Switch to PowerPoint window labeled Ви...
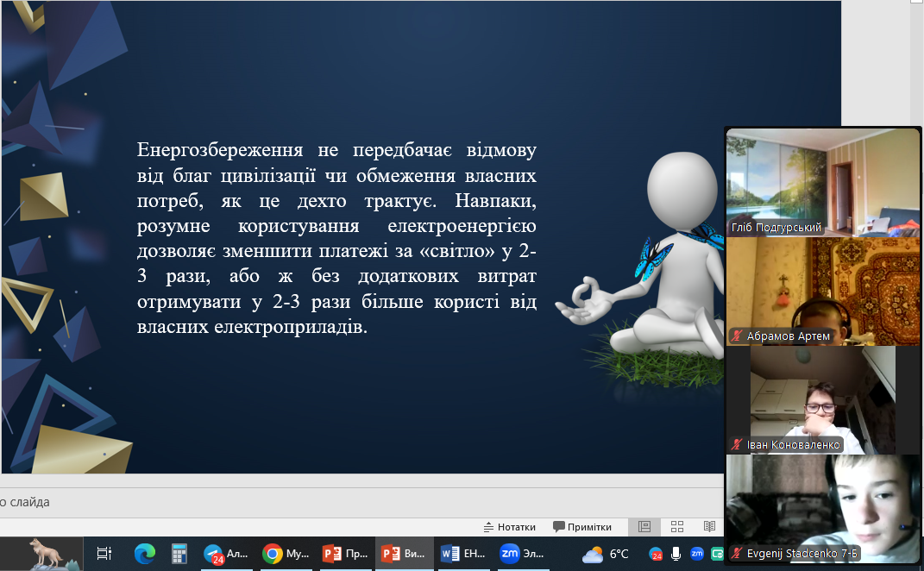Image resolution: width=924 pixels, height=571 pixels. pyautogui.click(x=404, y=554)
